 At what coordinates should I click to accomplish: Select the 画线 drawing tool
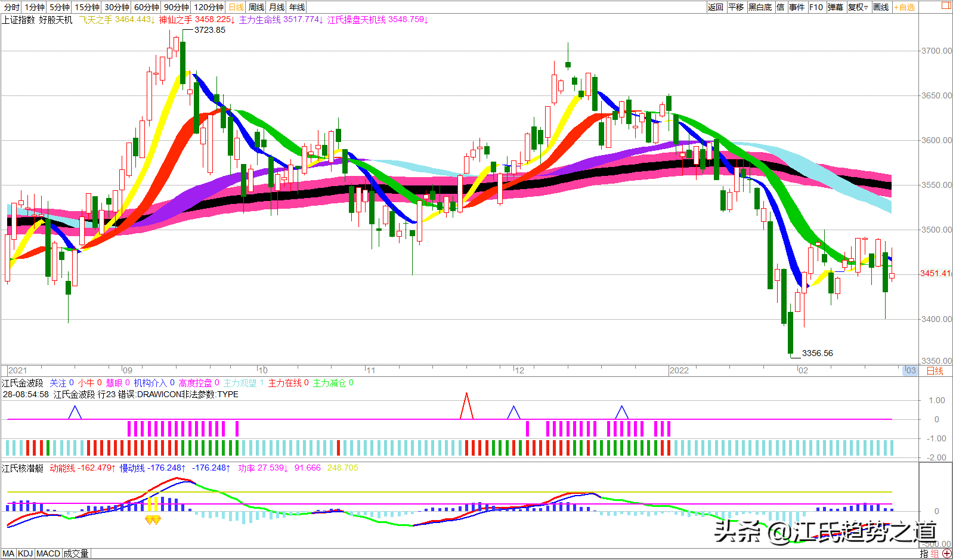[881, 7]
